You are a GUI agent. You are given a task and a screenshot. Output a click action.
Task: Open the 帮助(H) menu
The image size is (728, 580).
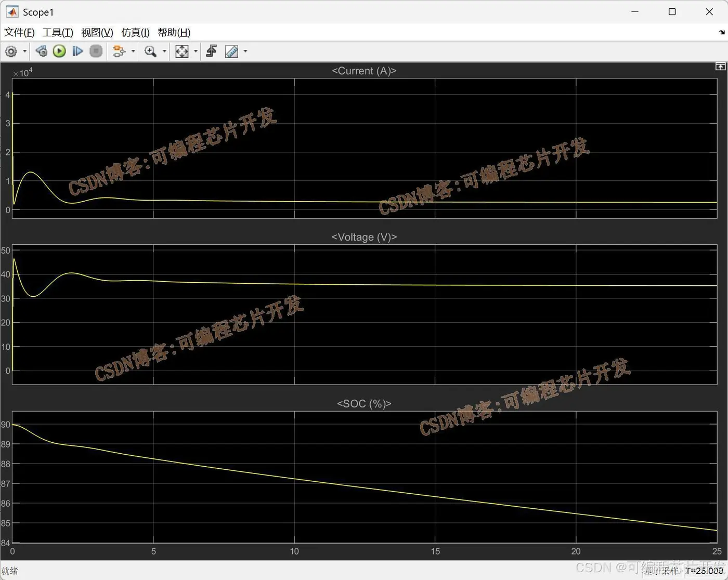coord(174,32)
